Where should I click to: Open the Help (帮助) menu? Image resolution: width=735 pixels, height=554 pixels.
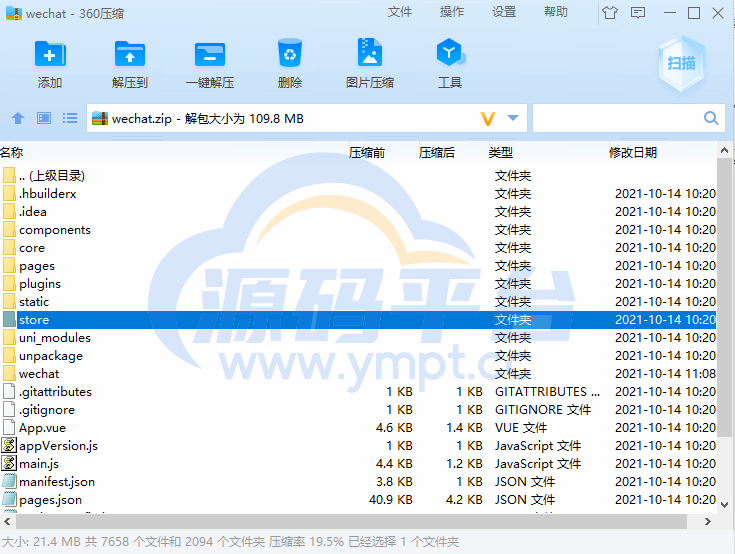point(556,12)
